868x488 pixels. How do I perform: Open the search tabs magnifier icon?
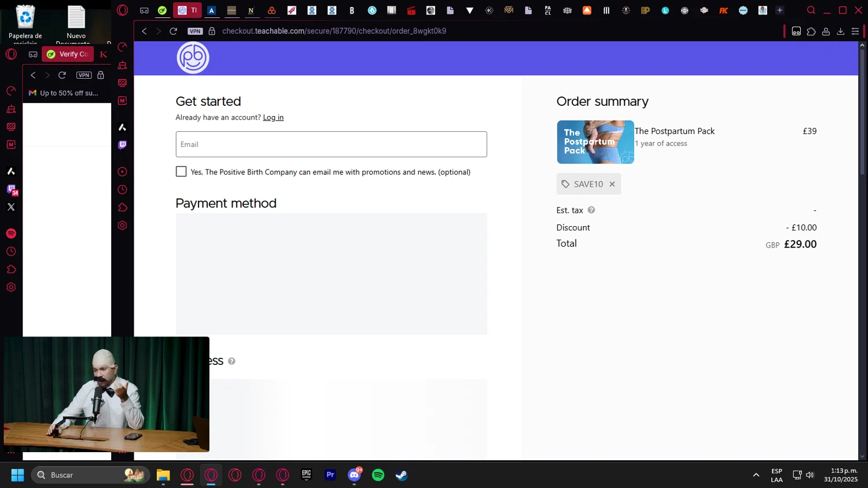point(811,10)
